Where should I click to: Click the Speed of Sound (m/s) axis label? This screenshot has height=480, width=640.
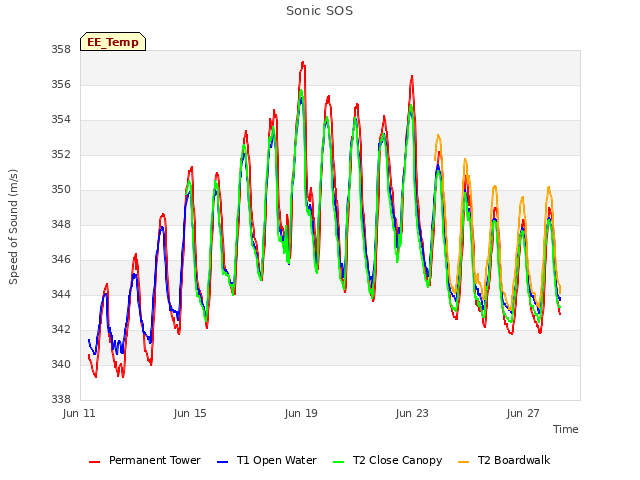tap(13, 227)
